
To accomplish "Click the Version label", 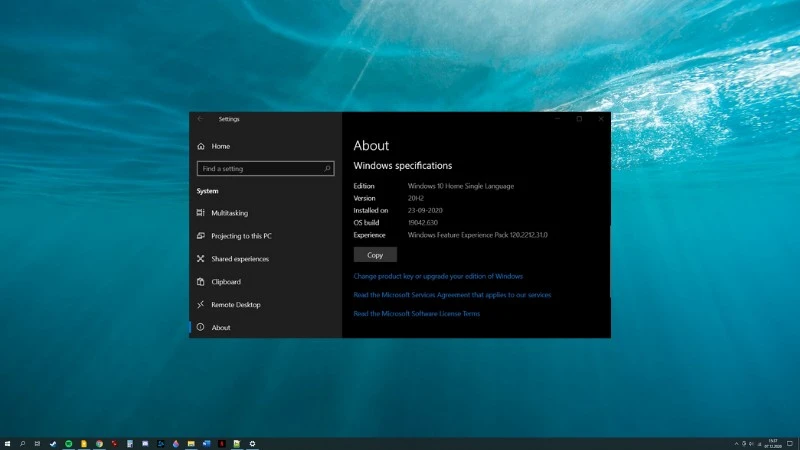I will point(364,198).
